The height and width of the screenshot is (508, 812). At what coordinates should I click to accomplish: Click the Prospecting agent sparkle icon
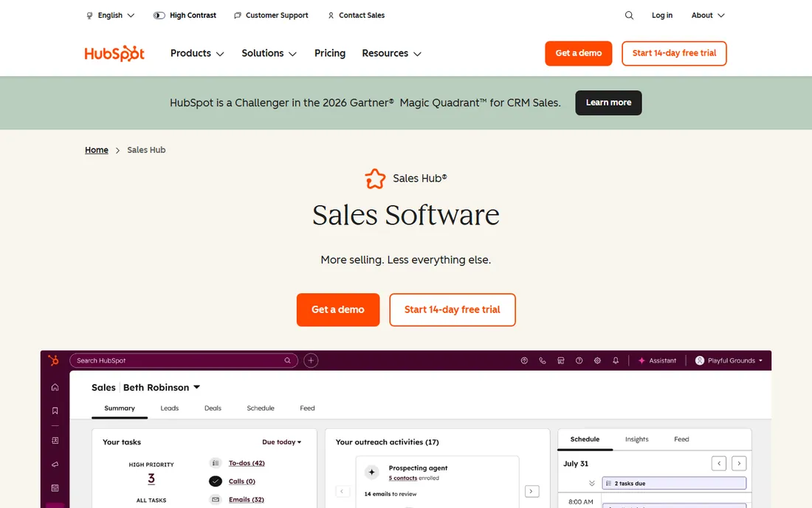pos(371,473)
